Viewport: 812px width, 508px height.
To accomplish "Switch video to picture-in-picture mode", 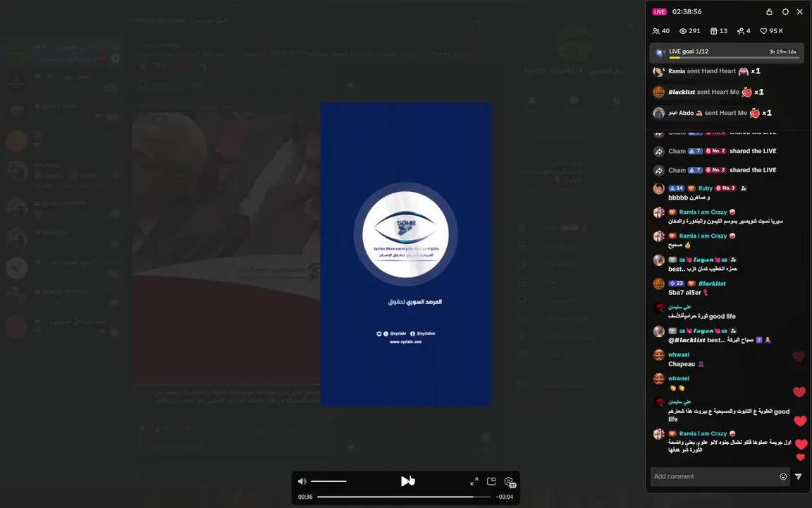I will [491, 482].
